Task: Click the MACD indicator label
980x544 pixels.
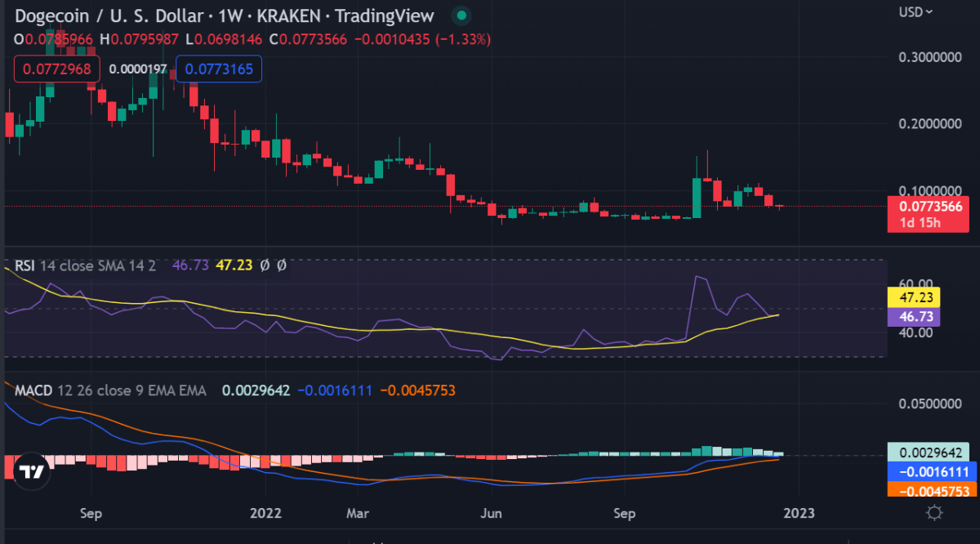Action: (x=33, y=390)
